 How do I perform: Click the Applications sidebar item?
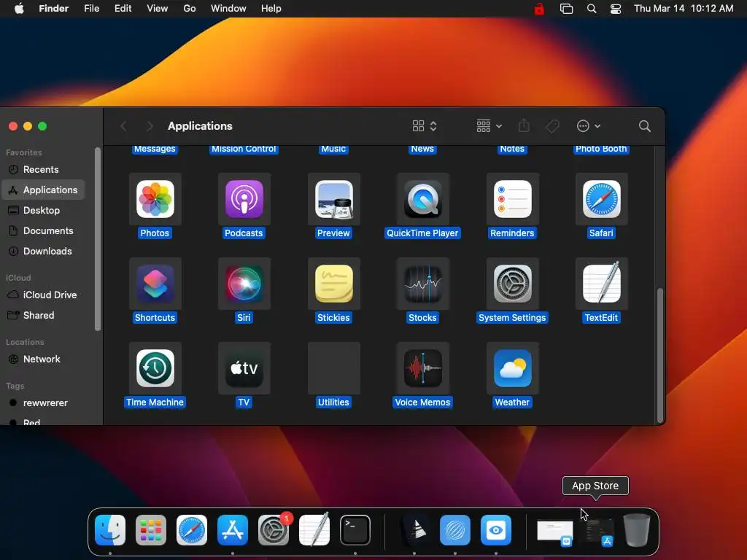click(43, 190)
